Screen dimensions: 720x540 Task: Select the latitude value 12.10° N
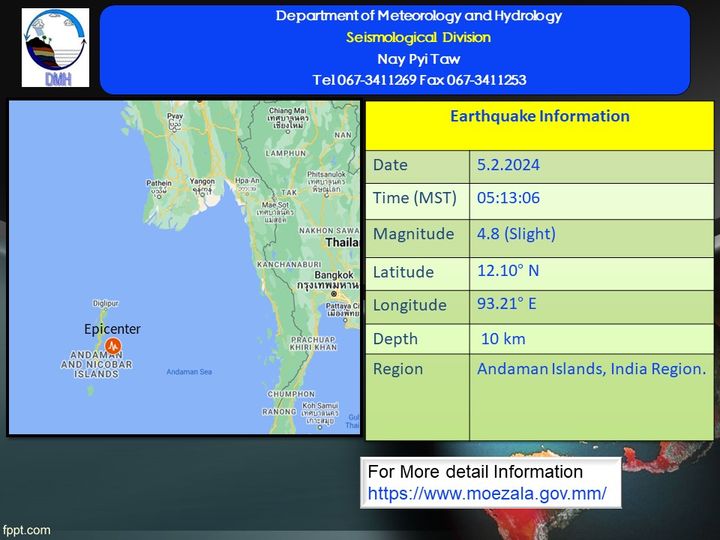click(510, 269)
